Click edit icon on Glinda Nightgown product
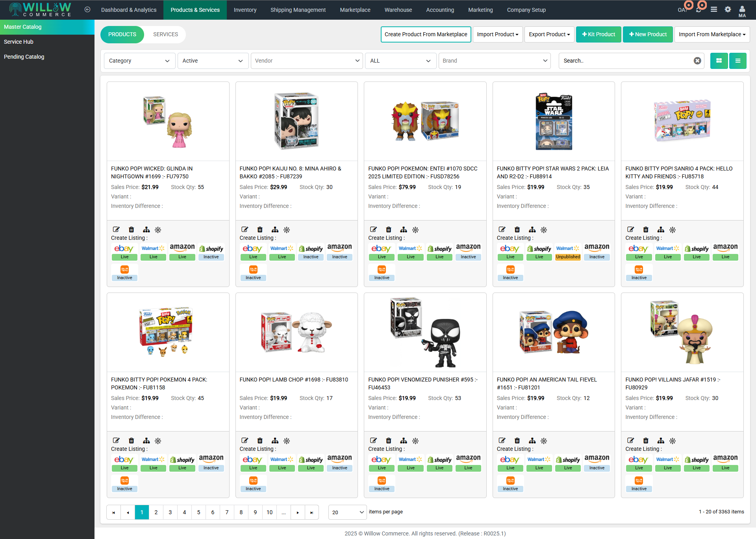Image resolution: width=756 pixels, height=539 pixels. pyautogui.click(x=116, y=230)
